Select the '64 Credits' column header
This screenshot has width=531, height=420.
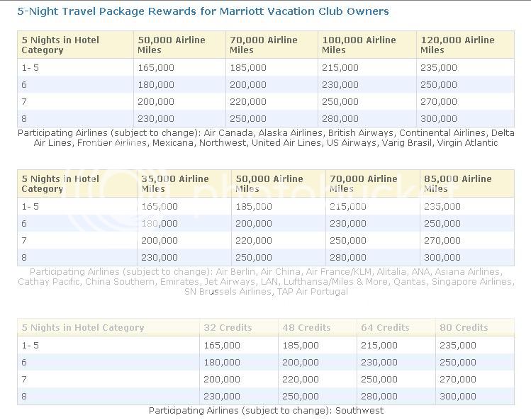[385, 328]
